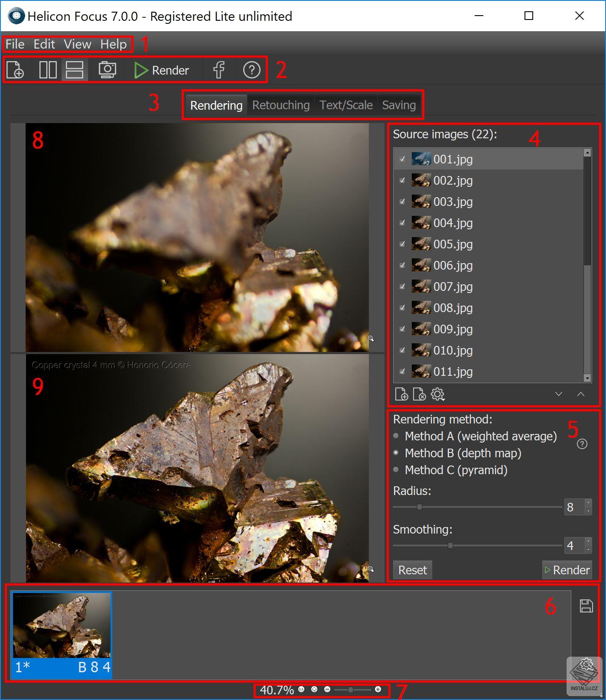Click the down chevron under the source list
This screenshot has height=700, width=606.
coord(559,394)
